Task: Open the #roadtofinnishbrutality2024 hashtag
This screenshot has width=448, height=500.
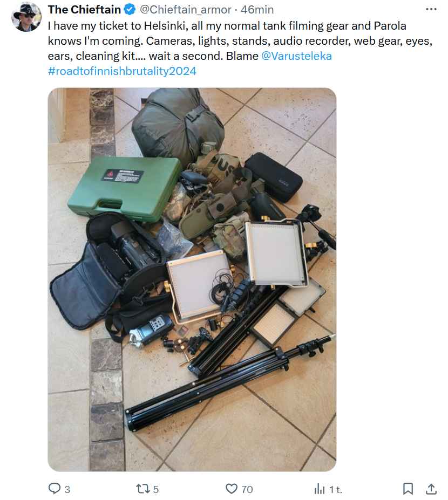Action: [x=122, y=71]
